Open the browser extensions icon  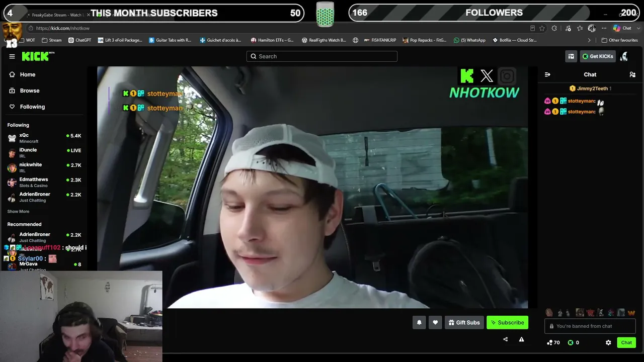point(554,28)
